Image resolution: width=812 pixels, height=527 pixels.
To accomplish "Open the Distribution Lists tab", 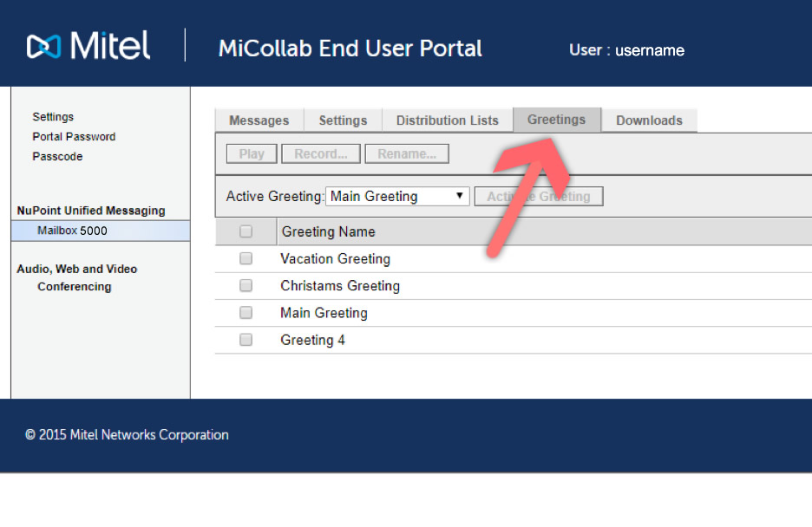I will pyautogui.click(x=448, y=120).
